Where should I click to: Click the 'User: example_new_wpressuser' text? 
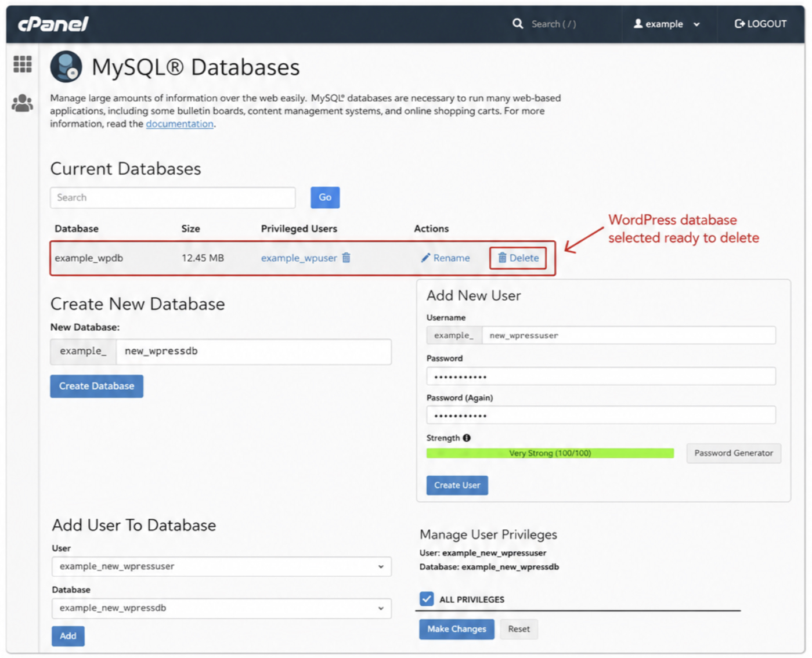(x=483, y=553)
